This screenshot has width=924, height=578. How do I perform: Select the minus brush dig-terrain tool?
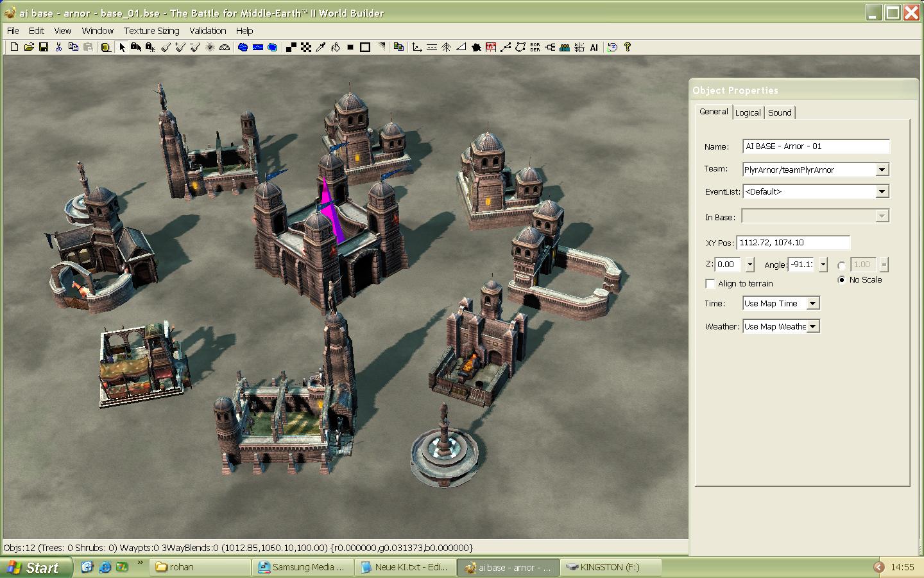(195, 47)
